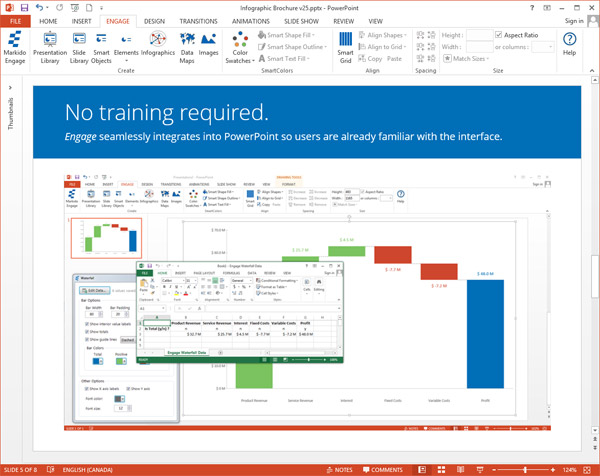Toggle the NOTES pane
Image resolution: width=600 pixels, height=476 pixels.
point(339,469)
